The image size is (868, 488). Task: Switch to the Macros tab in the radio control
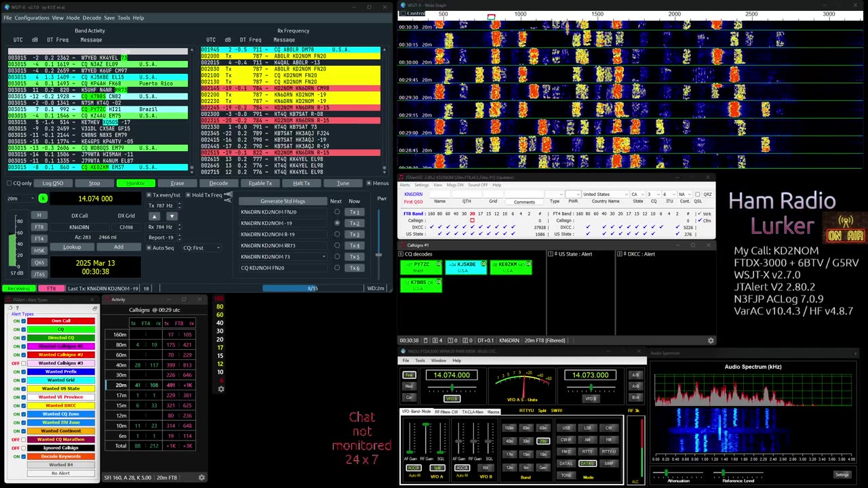point(493,411)
